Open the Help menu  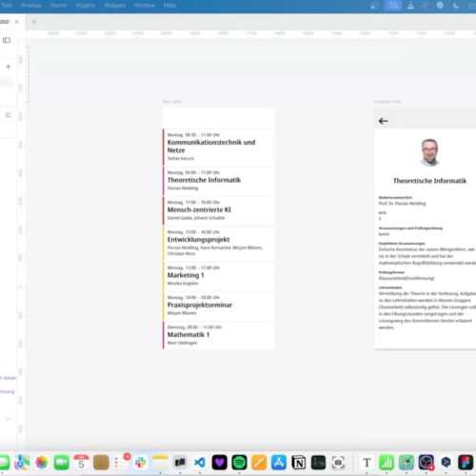tap(169, 6)
